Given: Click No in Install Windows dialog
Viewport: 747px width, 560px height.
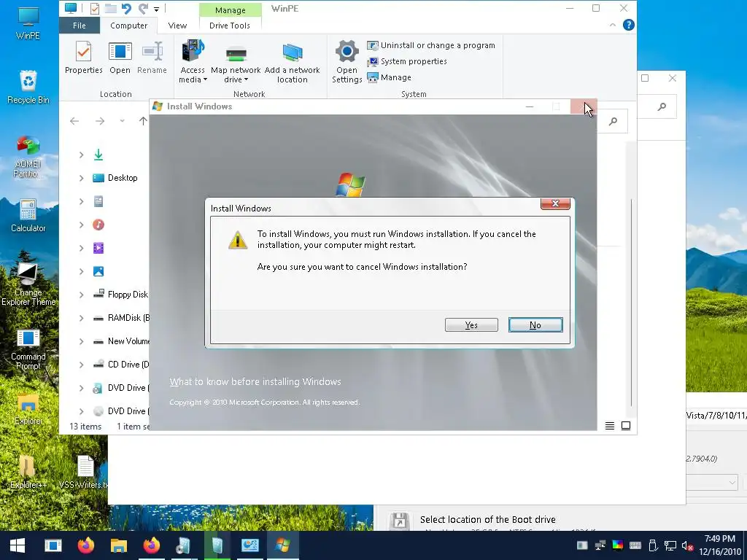Looking at the screenshot, I should coord(535,324).
